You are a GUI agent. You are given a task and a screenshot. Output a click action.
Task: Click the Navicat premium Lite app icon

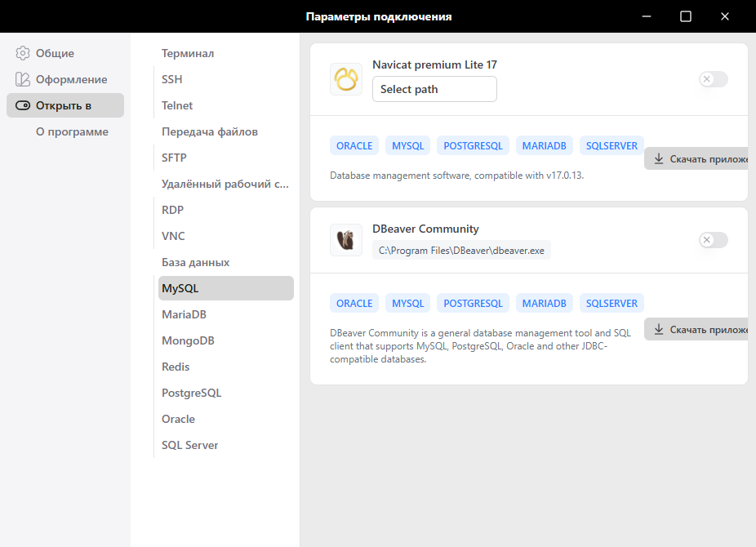345,79
